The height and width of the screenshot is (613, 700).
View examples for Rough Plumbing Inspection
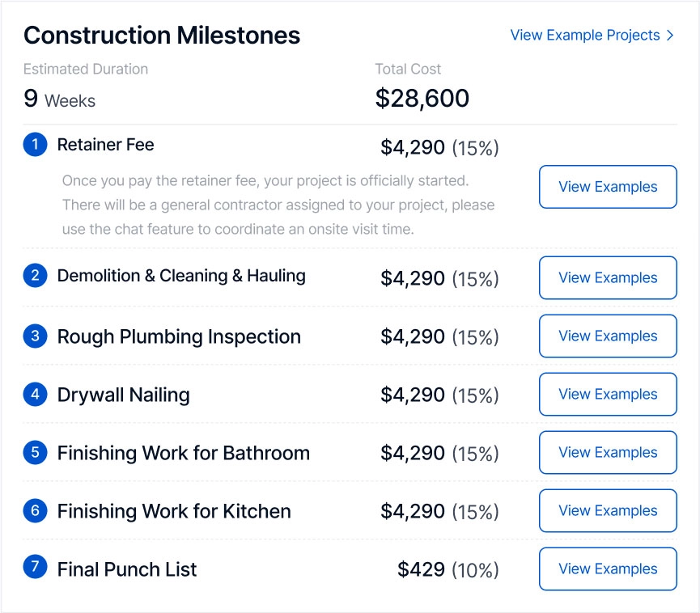[608, 336]
